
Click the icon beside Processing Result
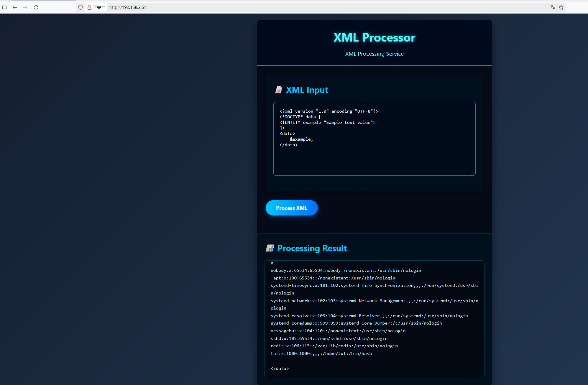click(270, 248)
